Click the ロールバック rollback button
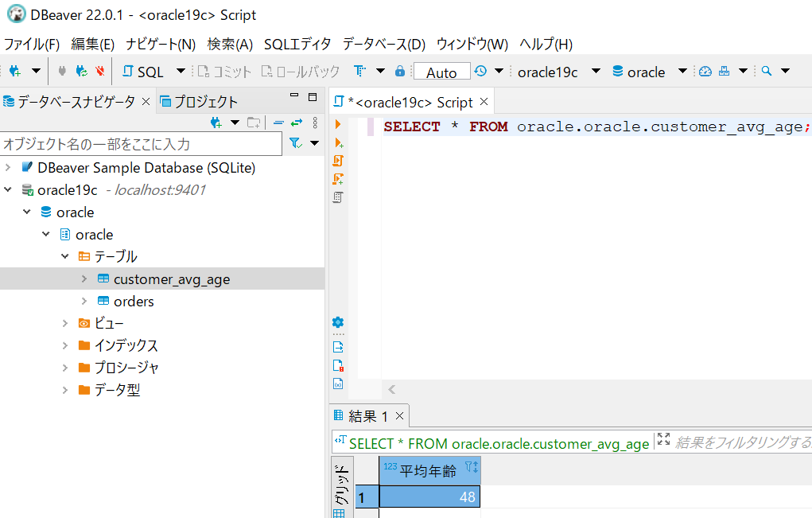Image resolution: width=812 pixels, height=518 pixels. coord(301,72)
